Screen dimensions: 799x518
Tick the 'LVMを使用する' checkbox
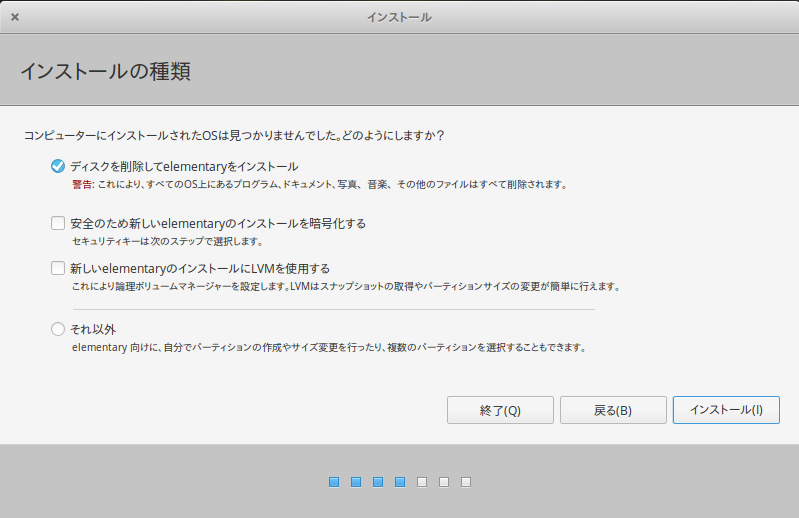58,268
